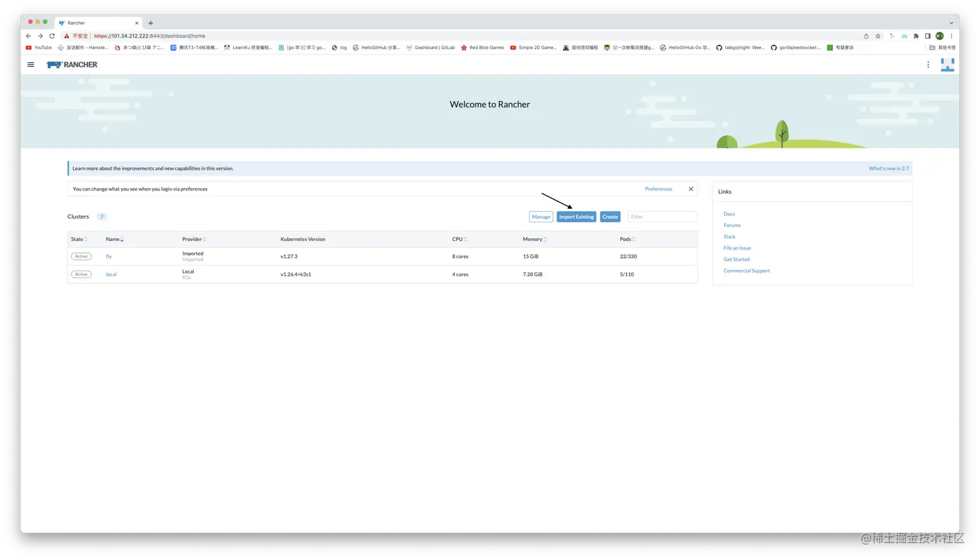Click the Import Existing button
Viewport: 980px width, 560px height.
coord(576,217)
